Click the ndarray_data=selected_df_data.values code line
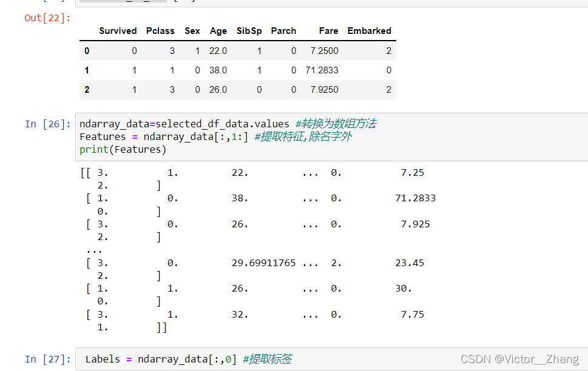Image resolution: width=588 pixels, height=371 pixels. (x=184, y=124)
